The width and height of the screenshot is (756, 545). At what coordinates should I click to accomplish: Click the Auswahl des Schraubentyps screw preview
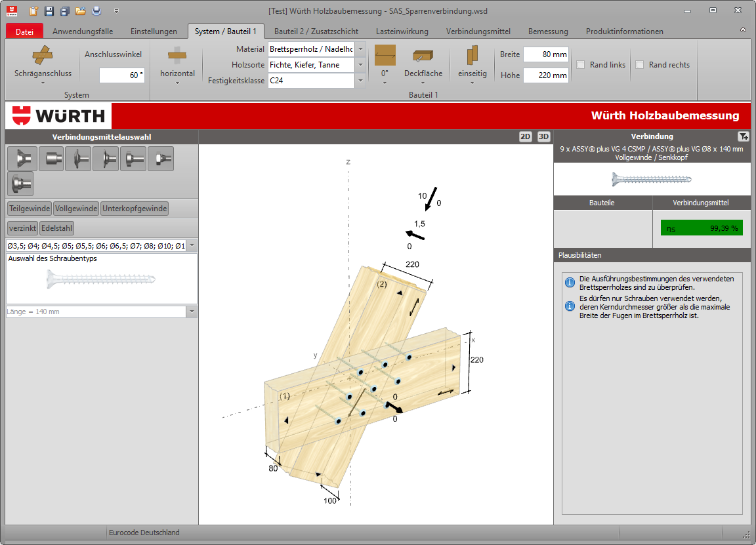102,279
